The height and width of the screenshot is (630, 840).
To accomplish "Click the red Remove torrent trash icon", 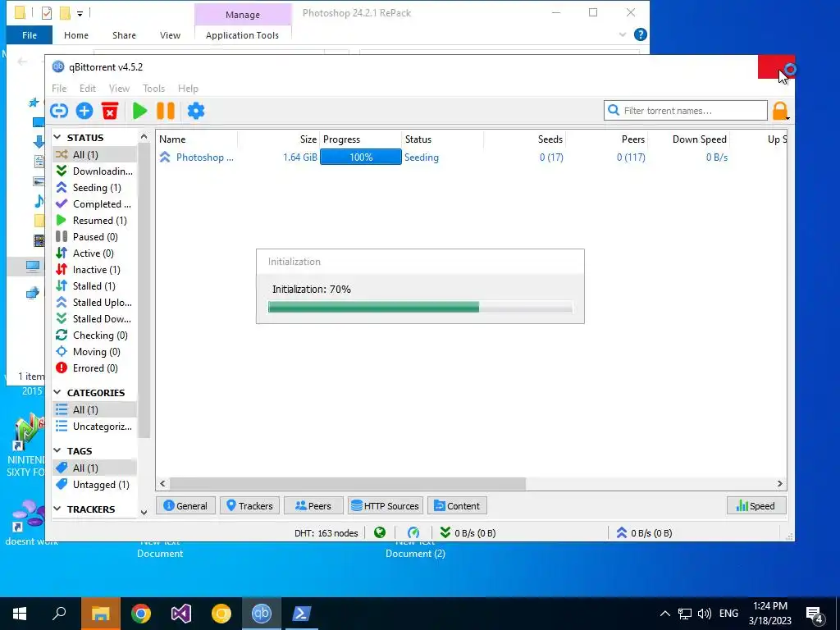I will tap(110, 111).
